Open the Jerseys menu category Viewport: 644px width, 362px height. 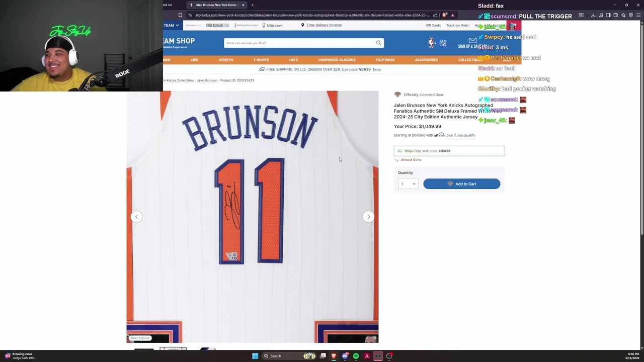click(x=225, y=60)
